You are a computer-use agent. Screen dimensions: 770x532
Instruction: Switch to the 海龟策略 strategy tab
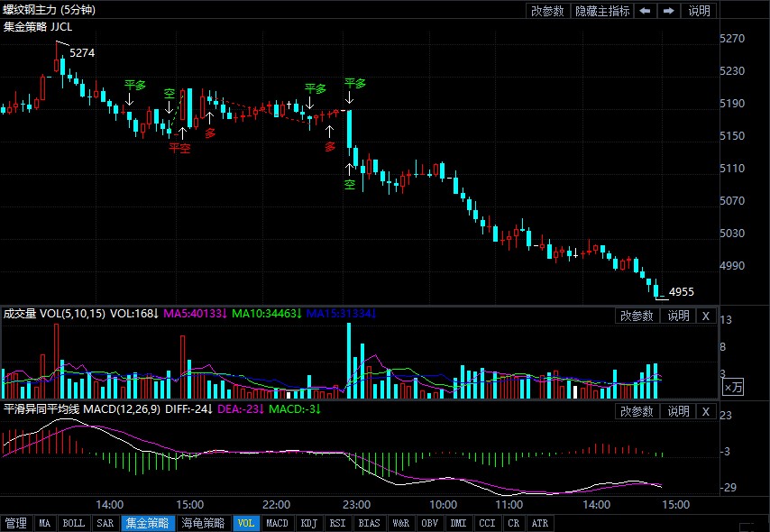tap(203, 523)
